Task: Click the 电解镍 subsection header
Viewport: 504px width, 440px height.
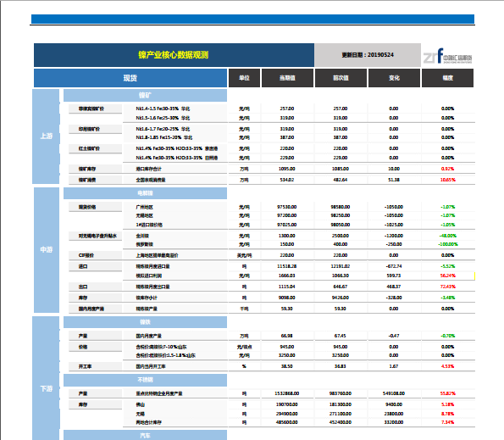Action: pyautogui.click(x=146, y=193)
